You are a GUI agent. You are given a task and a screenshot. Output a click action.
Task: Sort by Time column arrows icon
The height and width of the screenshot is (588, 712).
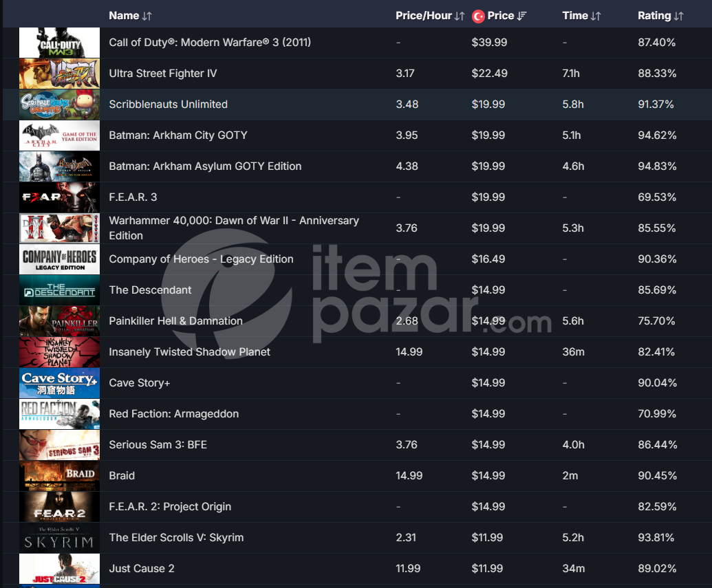[596, 16]
